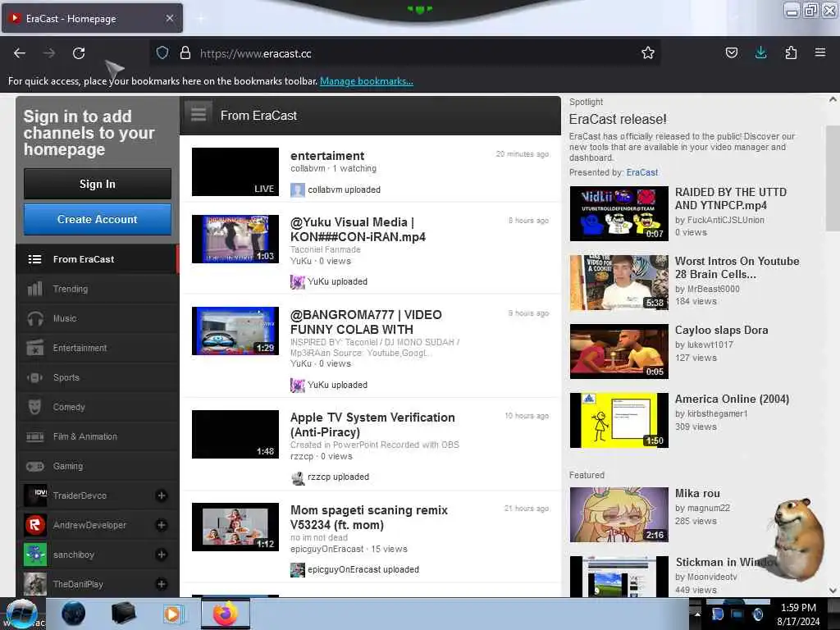This screenshot has width=840, height=630.
Task: Reload the page with the refresh icon
Action: 79,53
